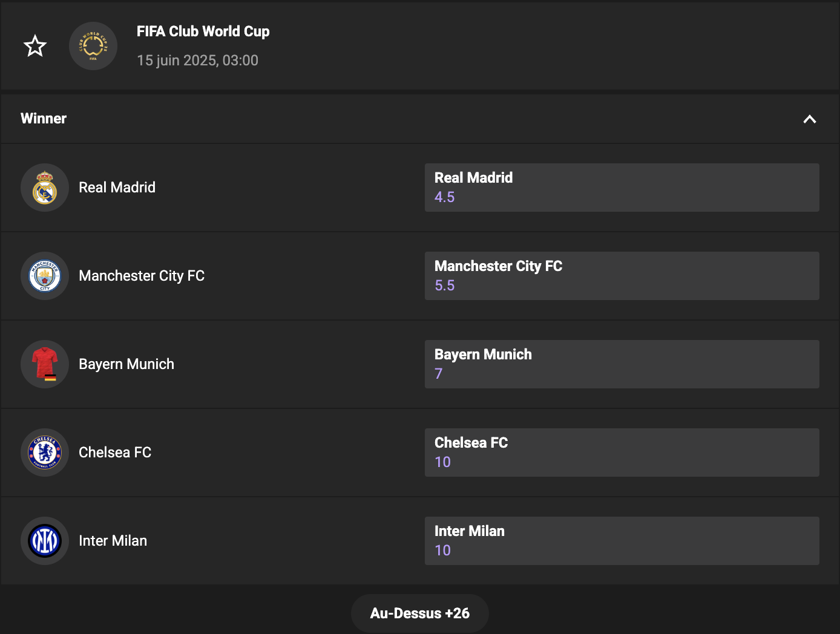The width and height of the screenshot is (840, 634).
Task: Select Chelsea FC odds 10
Action: [622, 453]
